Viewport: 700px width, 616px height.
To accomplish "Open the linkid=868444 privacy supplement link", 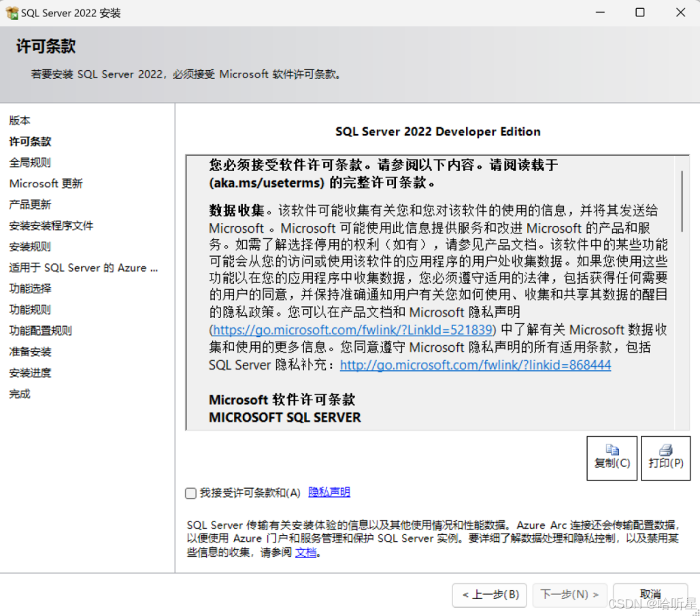I will [476, 365].
